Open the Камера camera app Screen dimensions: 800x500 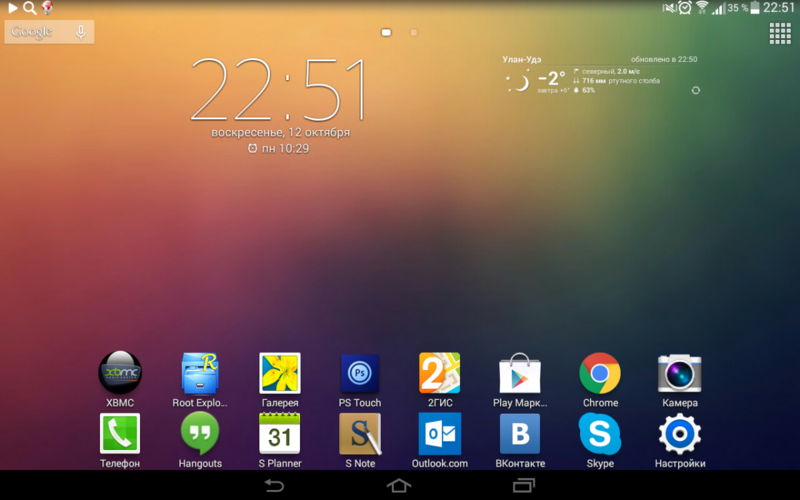680,373
